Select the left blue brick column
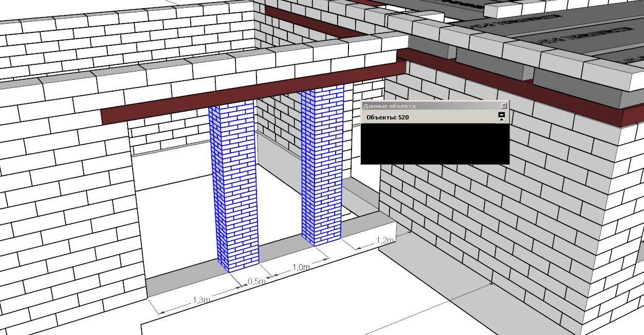Viewport: 644px width, 335px height. pyautogui.click(x=233, y=186)
